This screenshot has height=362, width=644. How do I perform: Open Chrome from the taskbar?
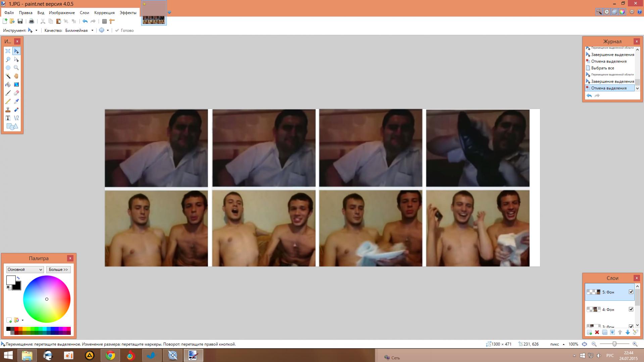[x=110, y=355]
